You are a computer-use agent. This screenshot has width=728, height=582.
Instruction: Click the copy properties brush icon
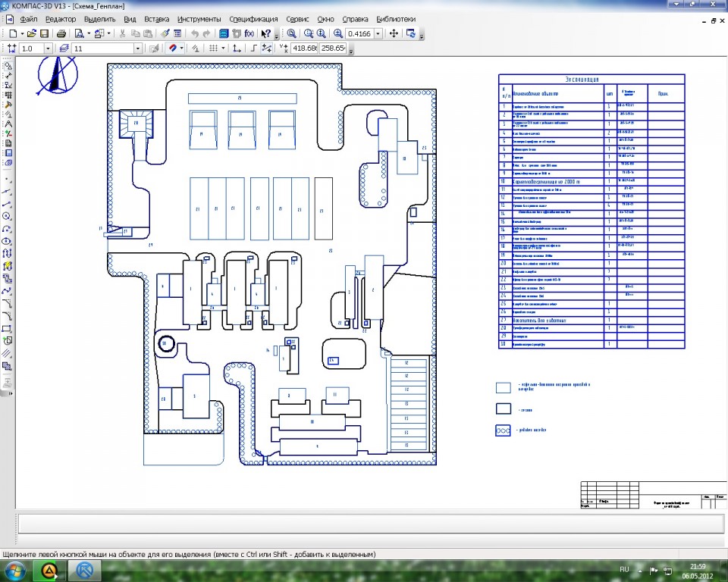pos(165,33)
